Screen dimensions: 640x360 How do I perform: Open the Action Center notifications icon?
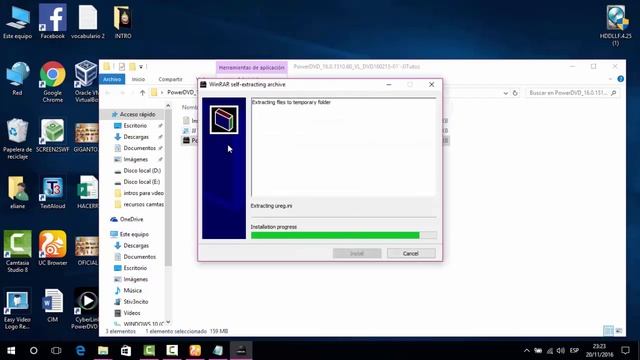625,350
